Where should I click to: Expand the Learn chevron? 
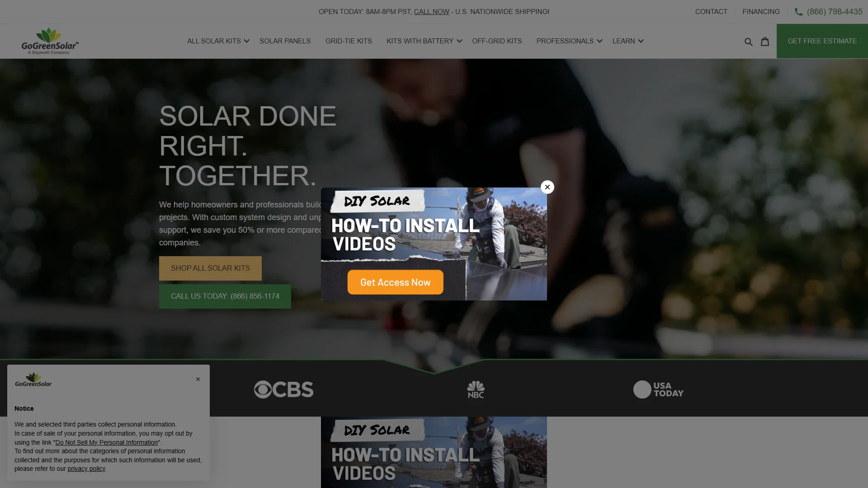click(x=641, y=41)
